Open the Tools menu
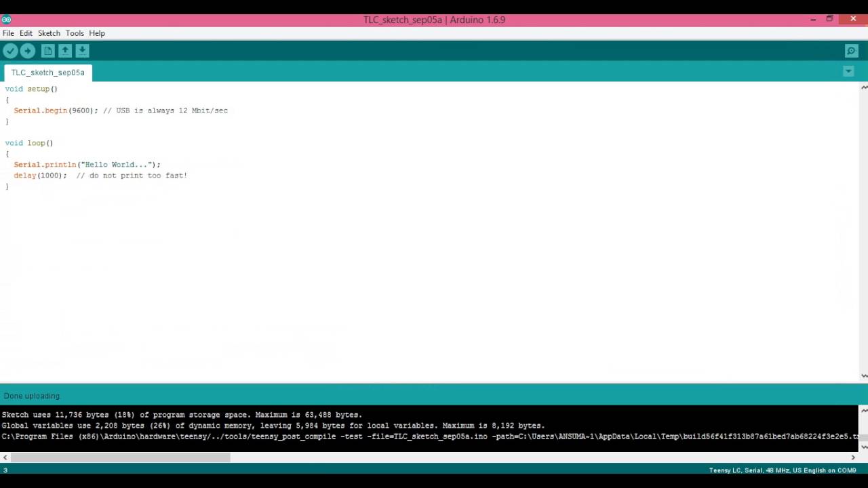 coord(75,33)
